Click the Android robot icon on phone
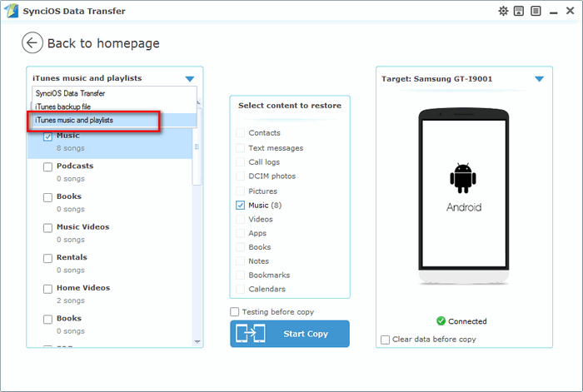This screenshot has width=583, height=392. coord(463,178)
